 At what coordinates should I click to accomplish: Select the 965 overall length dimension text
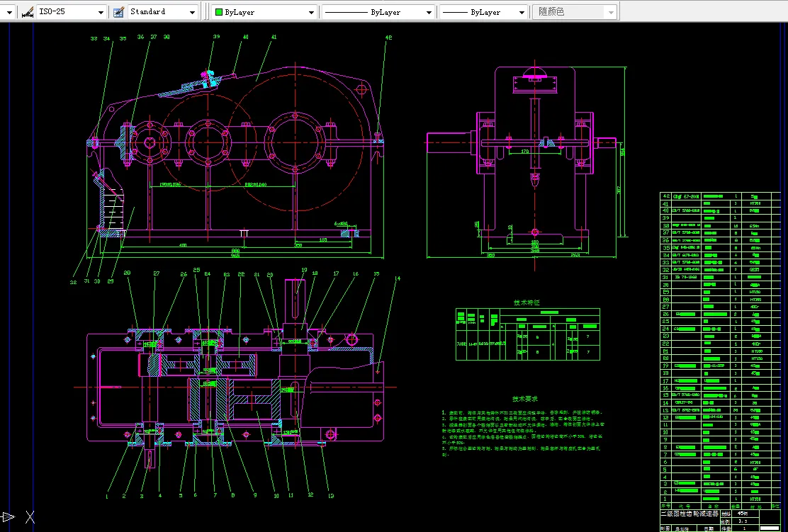(235, 255)
